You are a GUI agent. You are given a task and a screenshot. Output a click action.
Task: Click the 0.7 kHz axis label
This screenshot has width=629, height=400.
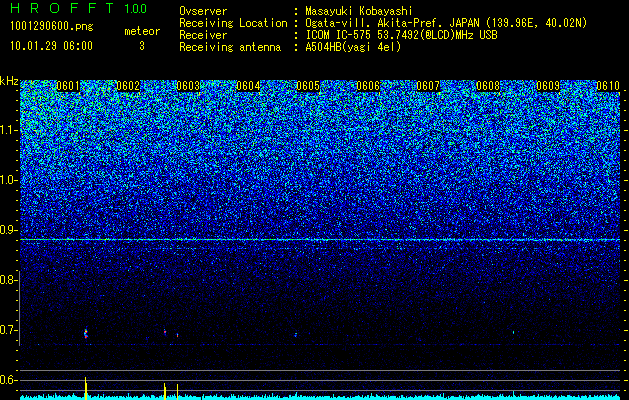(x=7, y=330)
